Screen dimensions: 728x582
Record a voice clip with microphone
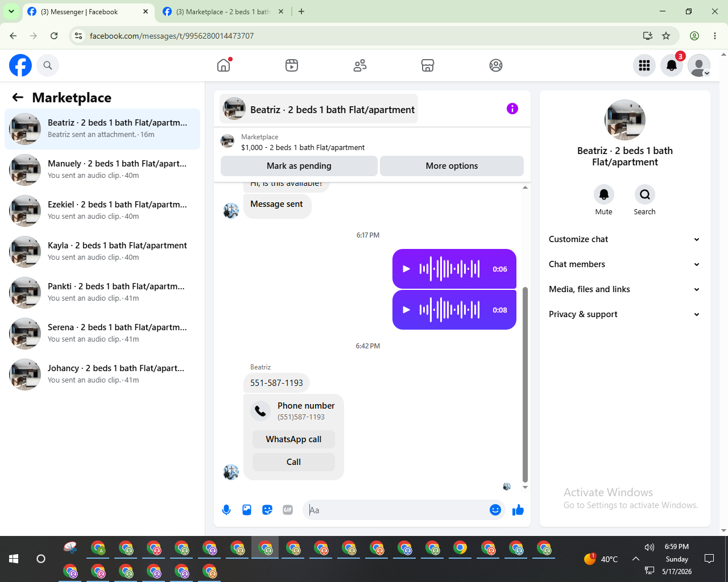coord(226,510)
